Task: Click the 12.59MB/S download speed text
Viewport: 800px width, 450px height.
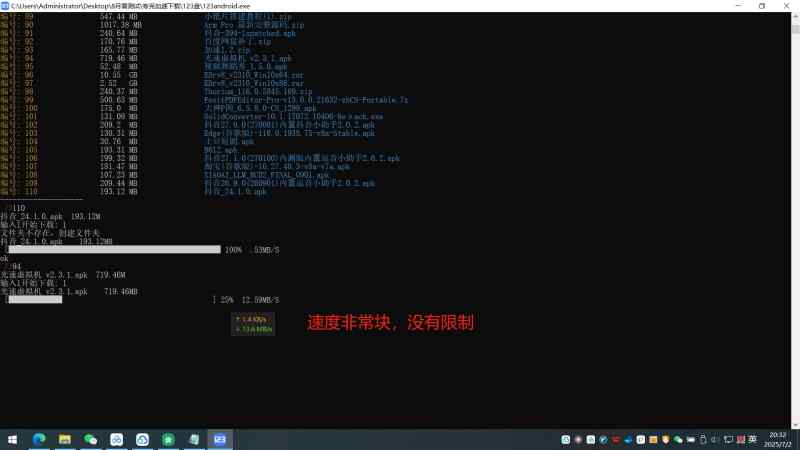Action: [x=260, y=299]
